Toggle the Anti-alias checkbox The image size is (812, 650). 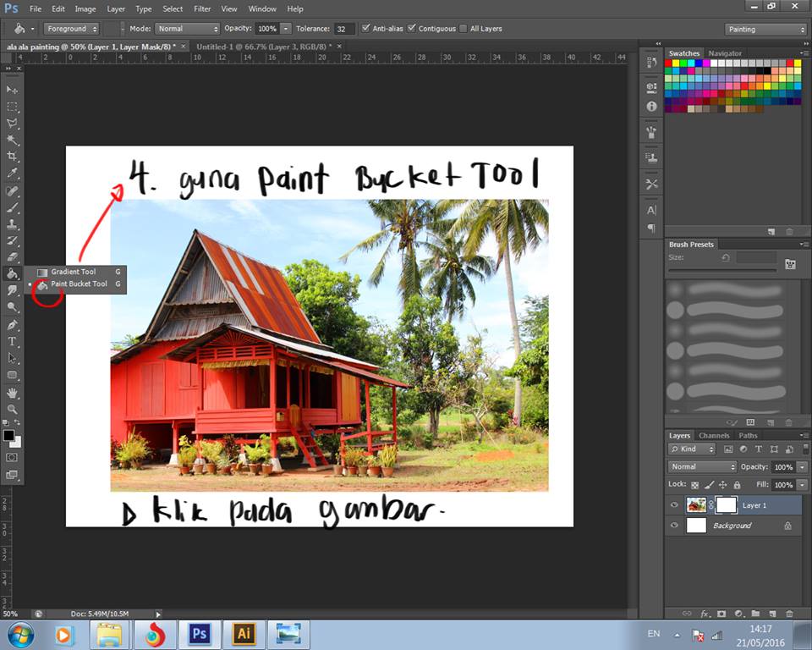pyautogui.click(x=365, y=29)
